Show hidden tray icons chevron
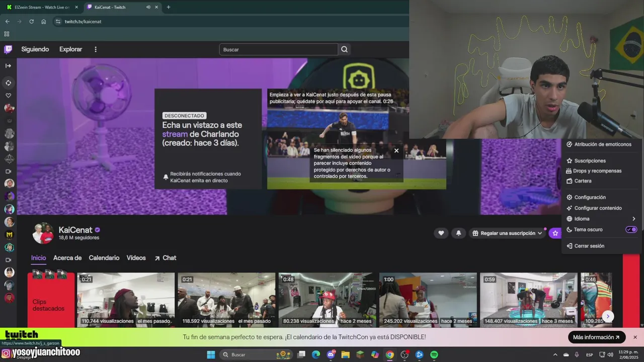This screenshot has width=644, height=362. coord(555,354)
